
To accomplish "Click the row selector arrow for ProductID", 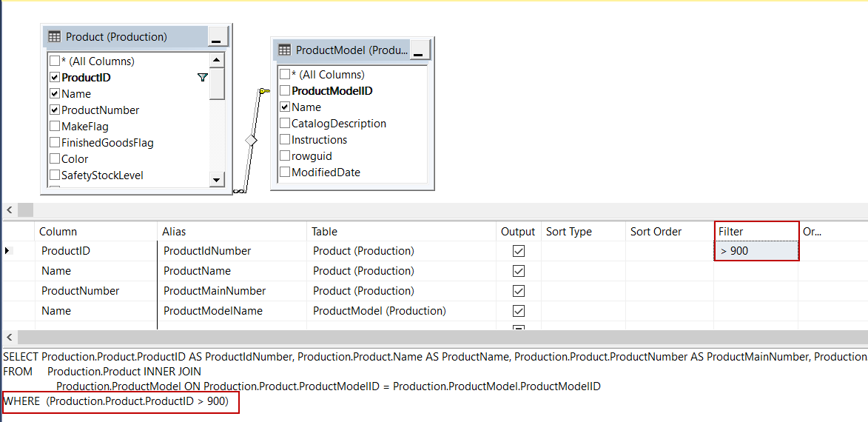I will click(7, 251).
